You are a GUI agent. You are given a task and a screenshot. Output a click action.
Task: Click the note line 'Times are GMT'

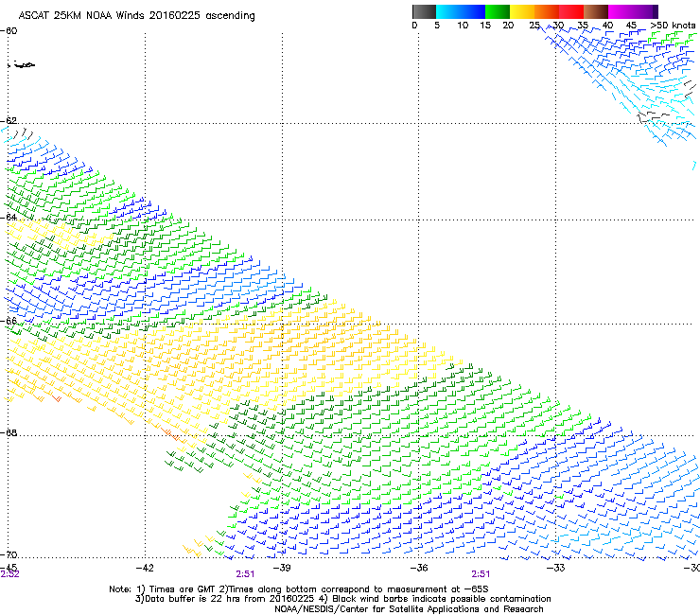point(182,589)
